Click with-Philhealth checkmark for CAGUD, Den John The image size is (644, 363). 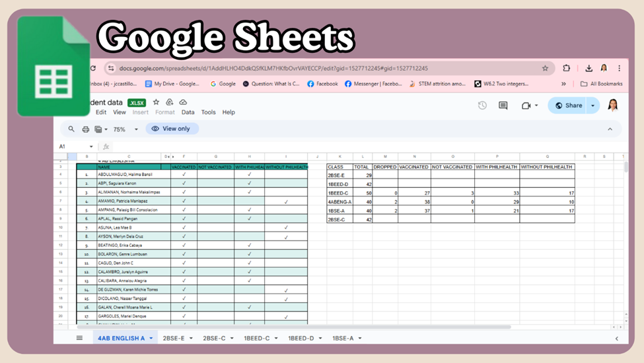pos(249,262)
